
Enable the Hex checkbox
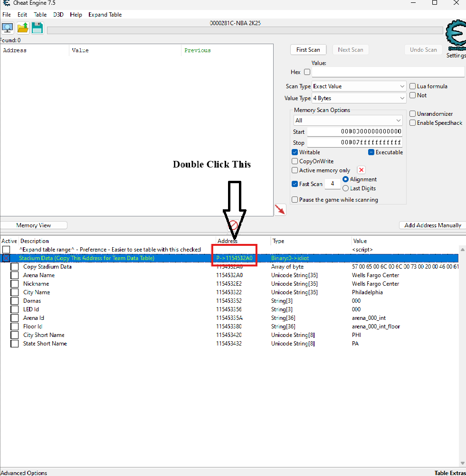[307, 72]
